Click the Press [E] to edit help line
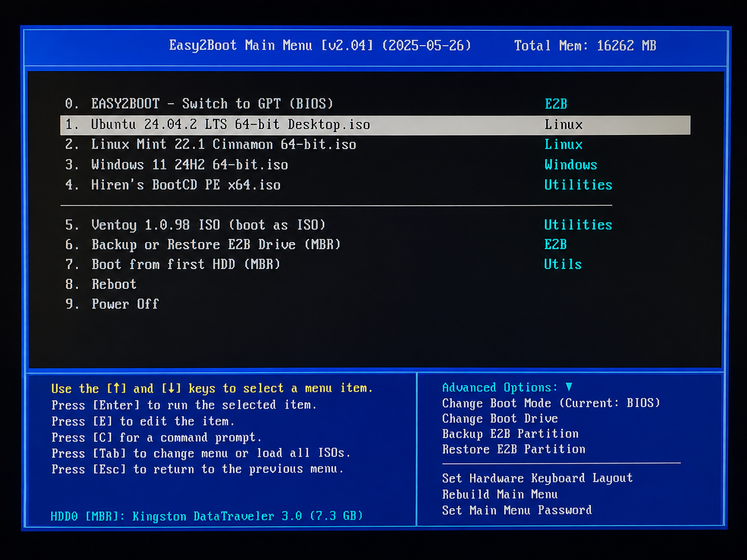747x560 pixels. pos(143,421)
